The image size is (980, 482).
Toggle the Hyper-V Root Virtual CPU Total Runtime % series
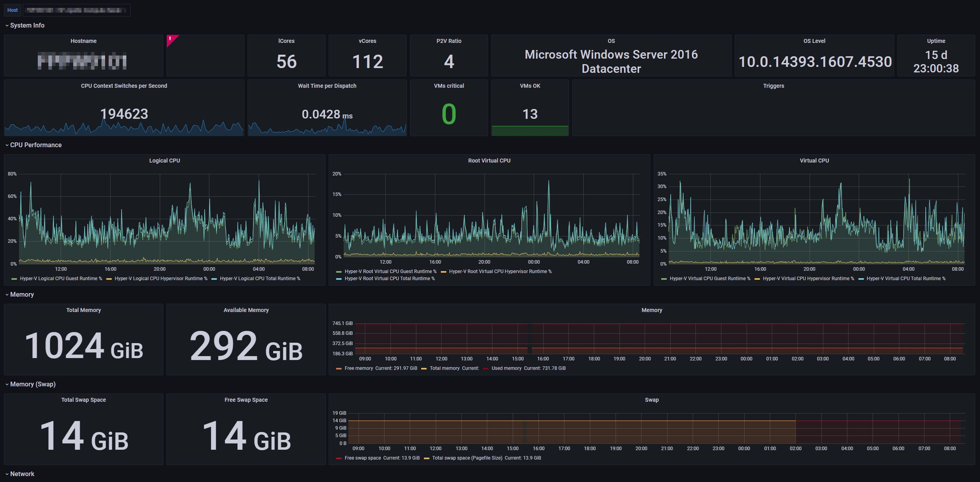point(389,279)
